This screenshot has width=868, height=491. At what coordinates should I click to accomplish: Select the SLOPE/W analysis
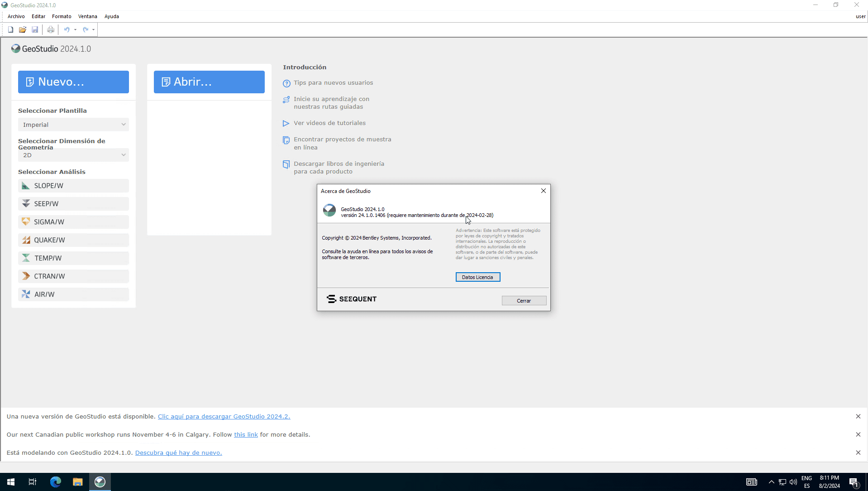point(73,186)
